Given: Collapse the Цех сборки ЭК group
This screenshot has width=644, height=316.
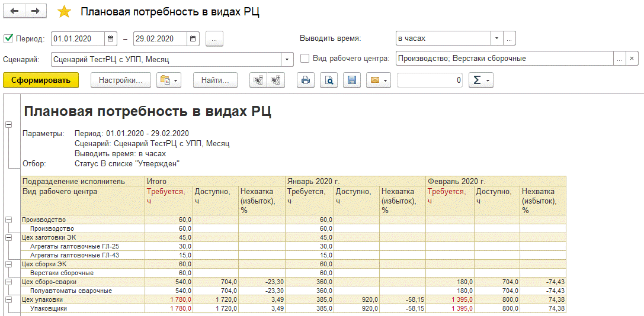Looking at the screenshot, I should (8, 264).
